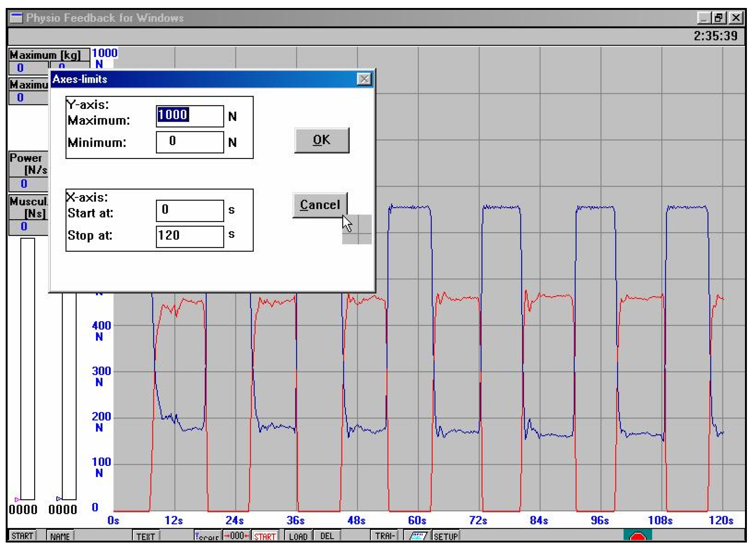Viewport: 756px width, 552px height.
Task: Click the 200 N y-axis label
Action: [x=101, y=422]
